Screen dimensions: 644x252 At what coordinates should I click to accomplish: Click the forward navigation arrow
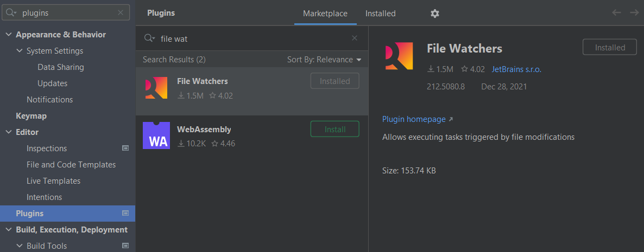tap(634, 12)
